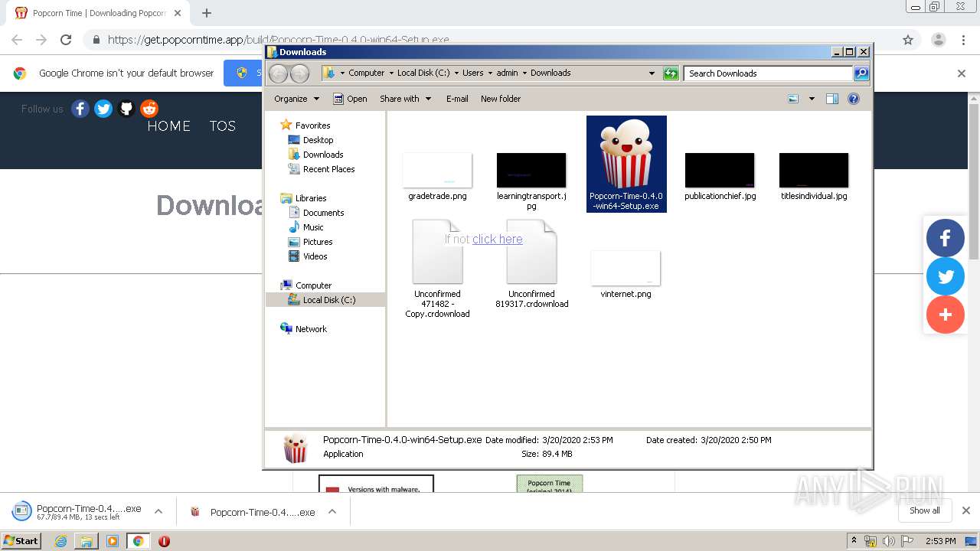Image resolution: width=980 pixels, height=551 pixels.
Task: Share via floating Facebook button
Action: (946, 237)
